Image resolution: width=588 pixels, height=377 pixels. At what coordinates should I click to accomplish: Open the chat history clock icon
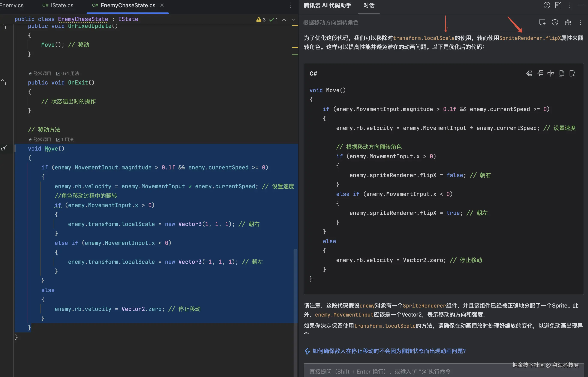coord(555,22)
